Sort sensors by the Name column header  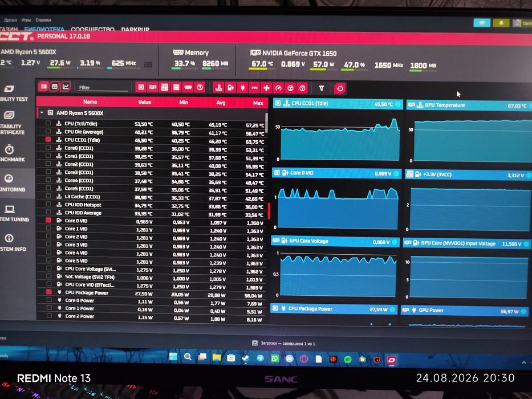[x=90, y=102]
